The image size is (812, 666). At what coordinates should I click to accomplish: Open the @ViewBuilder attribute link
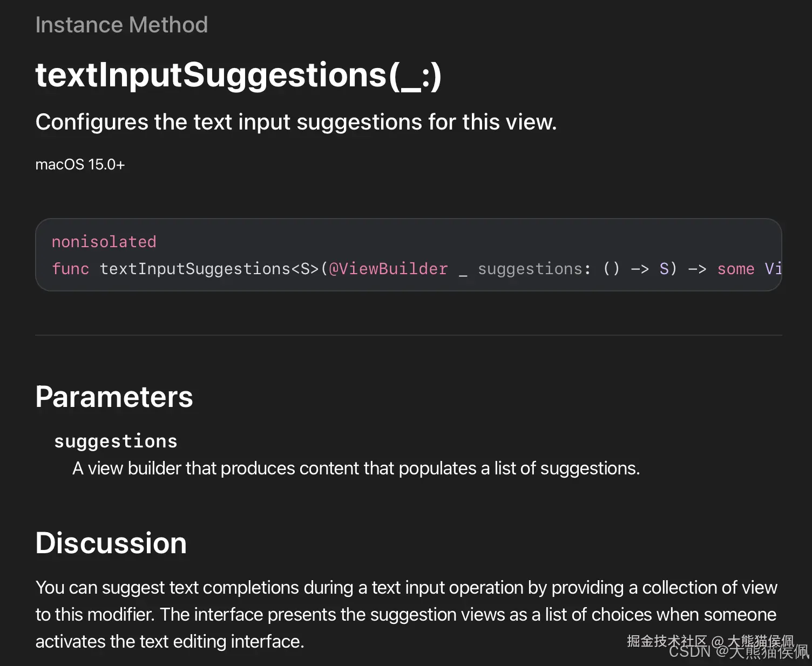tap(388, 269)
